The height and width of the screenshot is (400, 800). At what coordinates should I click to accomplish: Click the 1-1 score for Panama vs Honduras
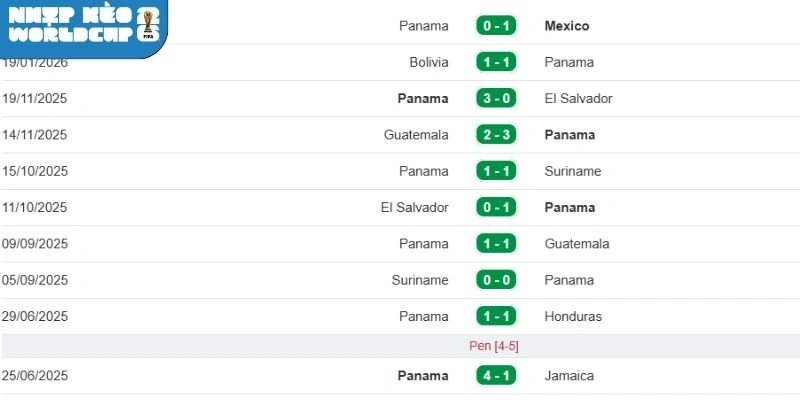pyautogui.click(x=496, y=316)
